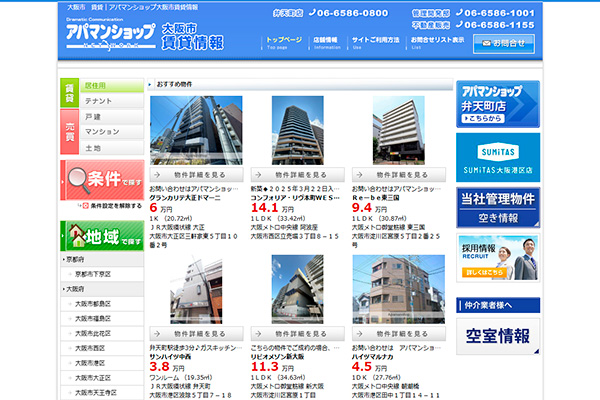Click the コンフォリア・リヴ本町WES property name
This screenshot has width=600, height=400.
295,198
